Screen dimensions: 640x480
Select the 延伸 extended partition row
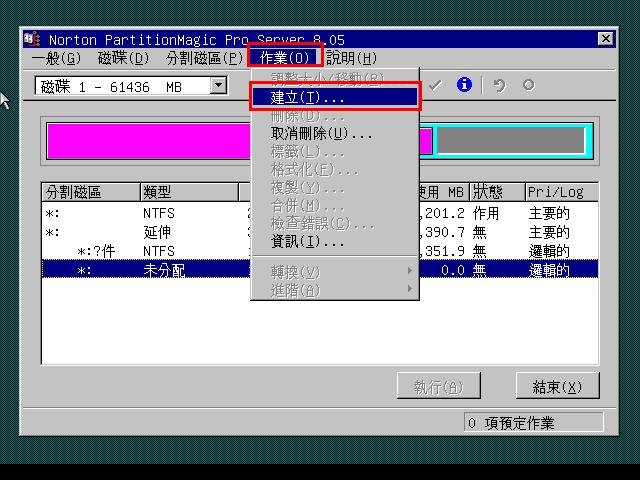point(160,232)
